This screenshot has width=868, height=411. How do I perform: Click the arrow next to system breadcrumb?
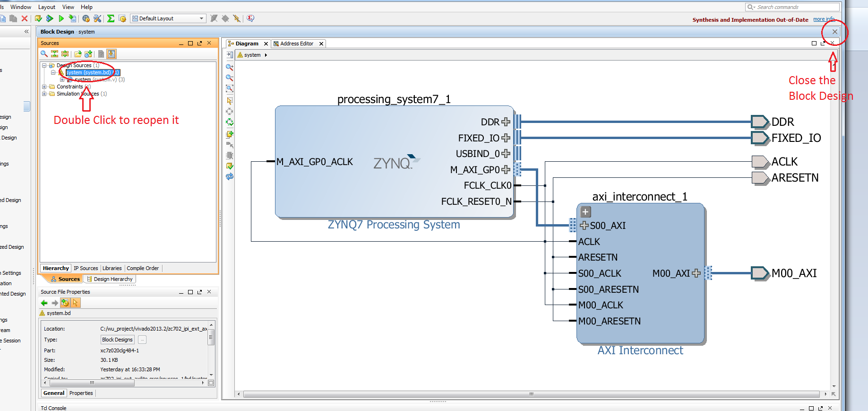pyautogui.click(x=266, y=55)
